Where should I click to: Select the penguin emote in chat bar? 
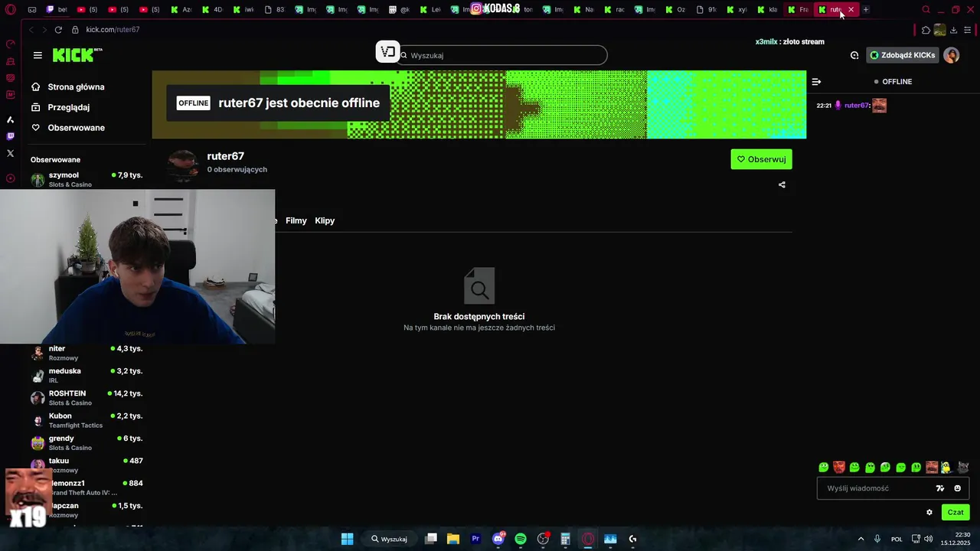(946, 468)
